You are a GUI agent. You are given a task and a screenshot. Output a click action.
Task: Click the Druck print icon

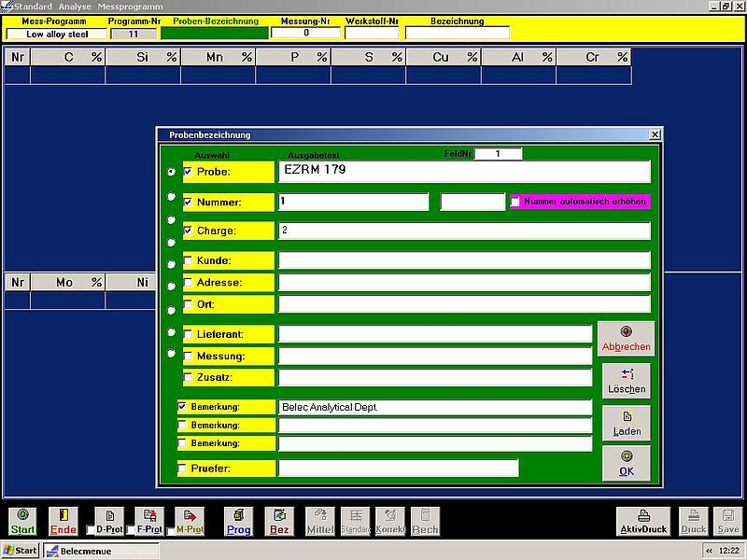694,522
